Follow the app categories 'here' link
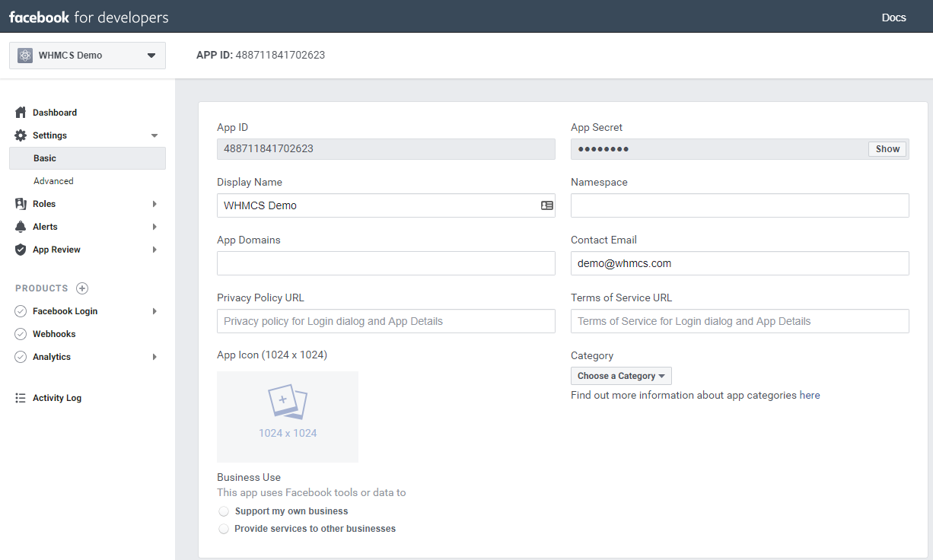 [810, 396]
